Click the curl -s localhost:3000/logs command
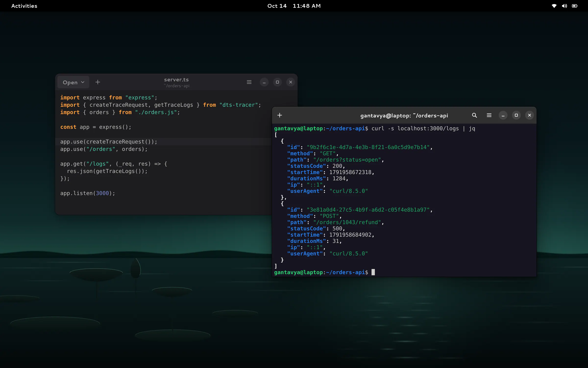Viewport: 588px width, 368px height. (x=423, y=129)
